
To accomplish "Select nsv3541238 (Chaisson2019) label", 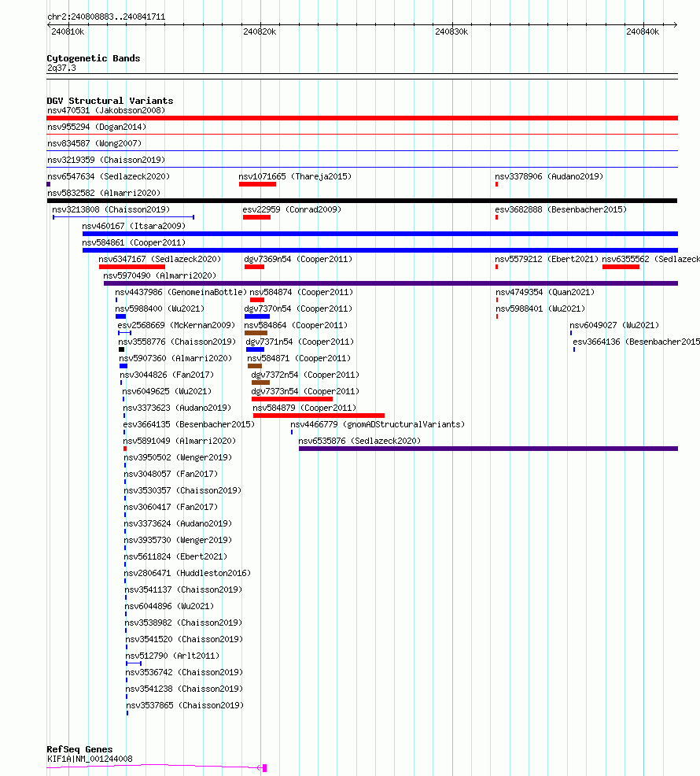I will click(x=185, y=689).
